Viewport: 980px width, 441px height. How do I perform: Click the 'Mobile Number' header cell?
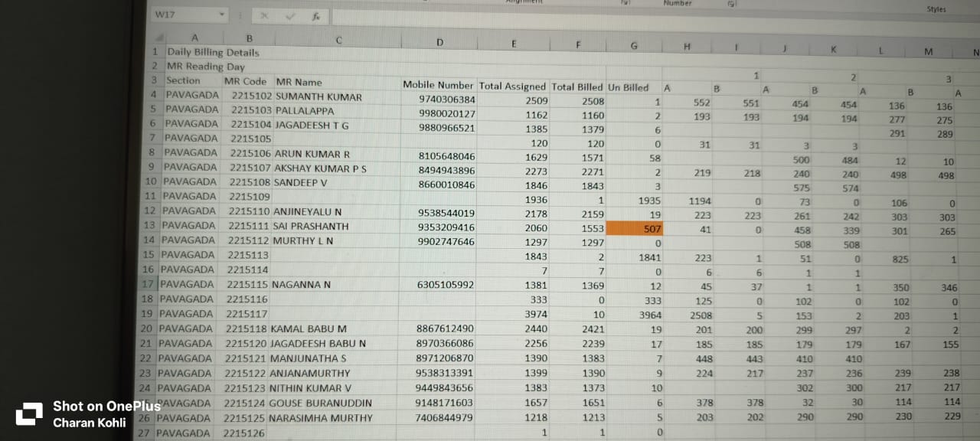[x=439, y=85]
